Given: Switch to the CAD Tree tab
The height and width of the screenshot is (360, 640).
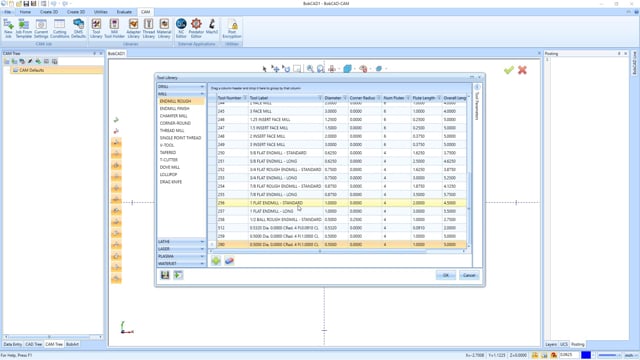Looking at the screenshot, I should click(33, 344).
